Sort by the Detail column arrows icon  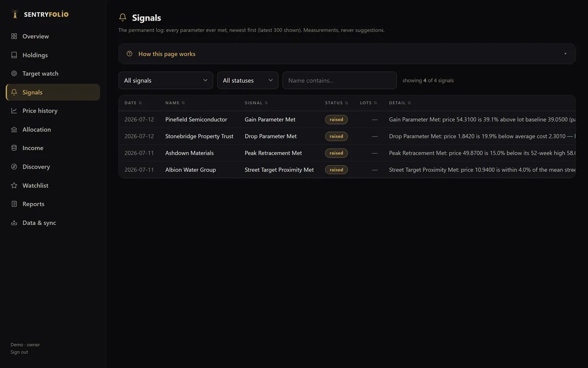(x=409, y=103)
